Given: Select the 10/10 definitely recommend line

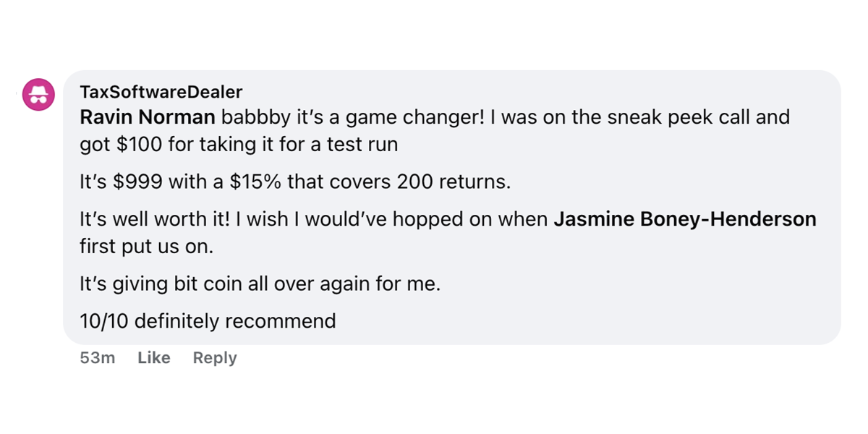Looking at the screenshot, I should point(207,320).
